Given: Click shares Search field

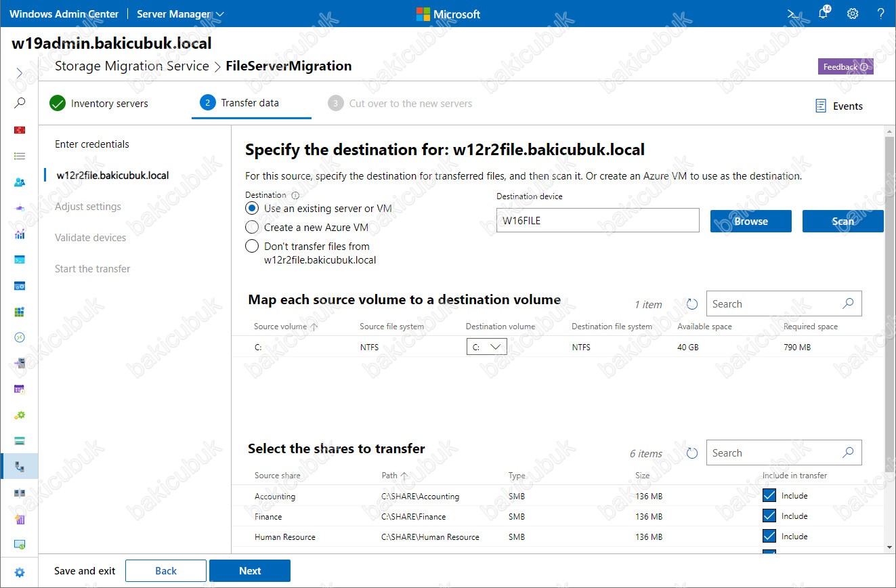Looking at the screenshot, I should (x=784, y=453).
